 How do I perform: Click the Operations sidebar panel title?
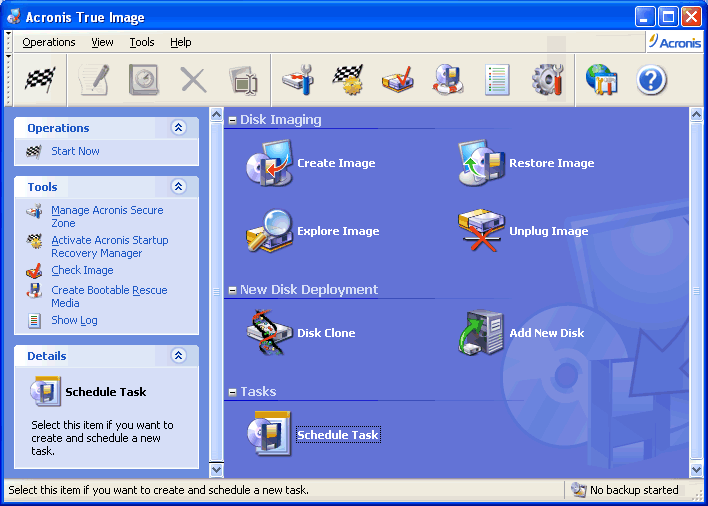58,128
